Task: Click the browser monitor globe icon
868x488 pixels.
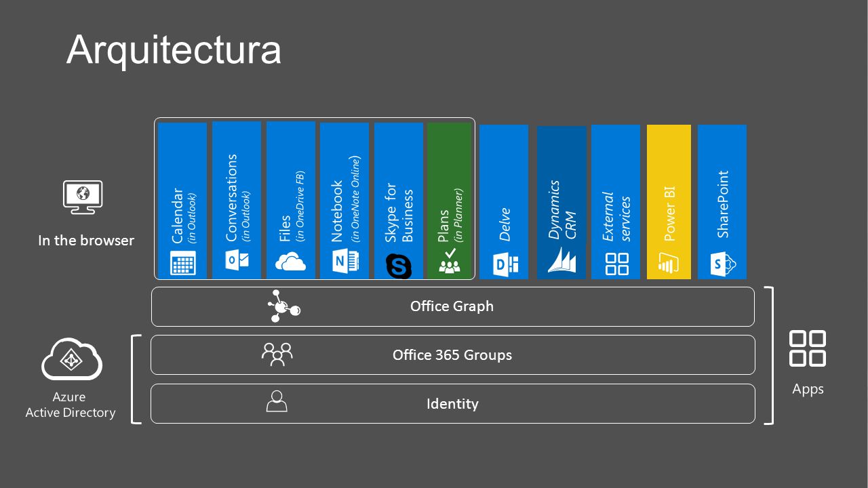Action: coord(83,197)
